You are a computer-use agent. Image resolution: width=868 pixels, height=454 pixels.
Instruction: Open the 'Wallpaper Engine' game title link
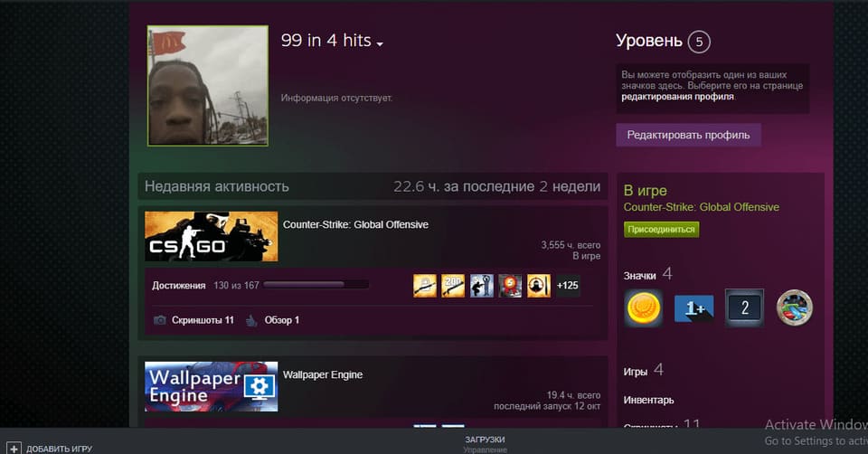click(323, 374)
